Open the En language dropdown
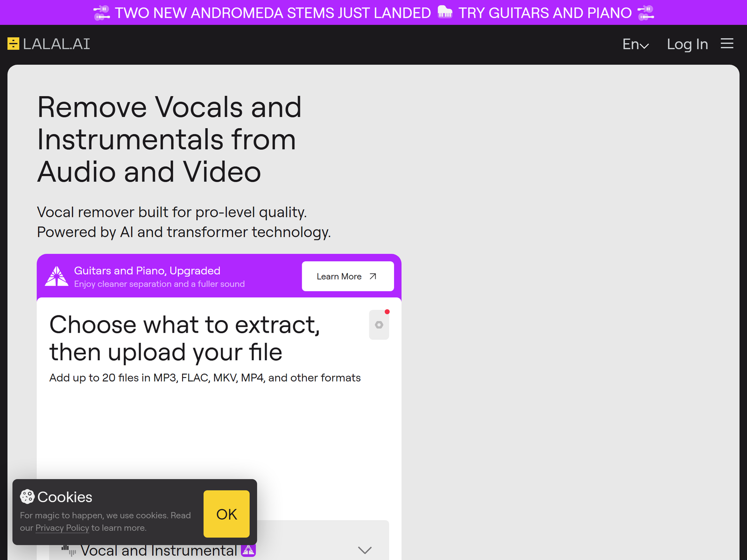The image size is (747, 560). point(635,44)
